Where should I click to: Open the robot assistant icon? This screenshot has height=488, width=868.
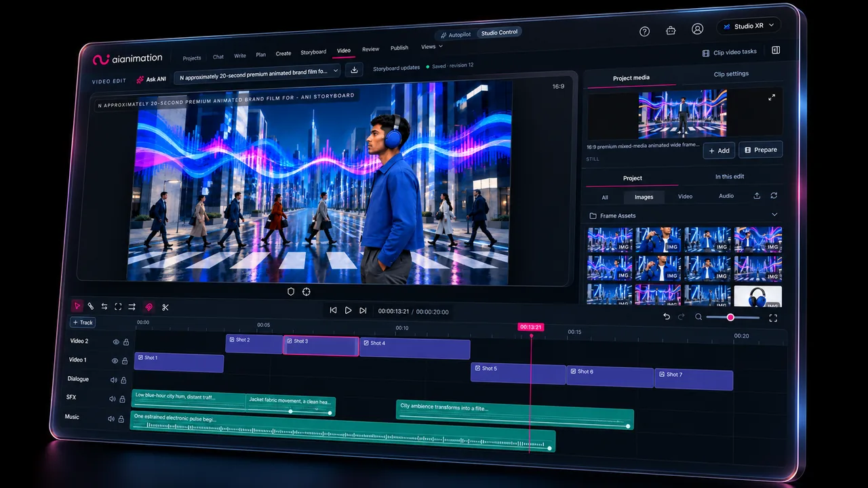pos(671,30)
